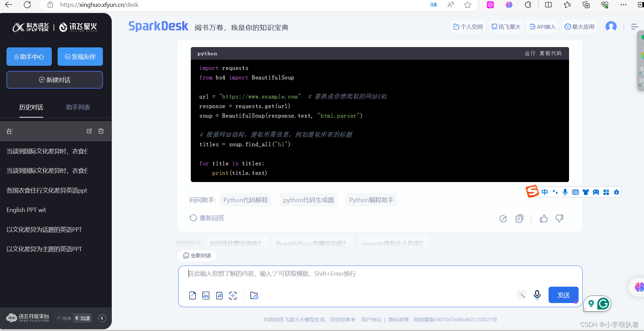
Task: Share the answer using the share icon
Action: click(503, 219)
